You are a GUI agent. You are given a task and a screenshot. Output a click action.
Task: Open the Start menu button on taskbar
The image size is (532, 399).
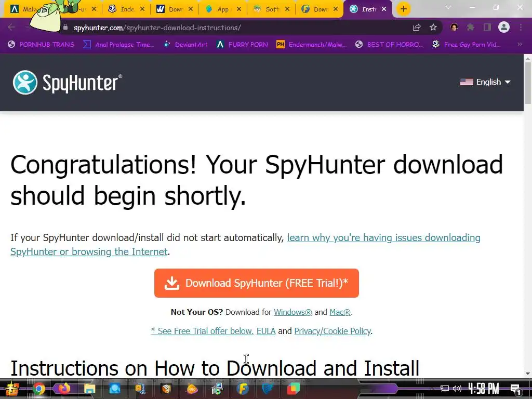point(11,389)
